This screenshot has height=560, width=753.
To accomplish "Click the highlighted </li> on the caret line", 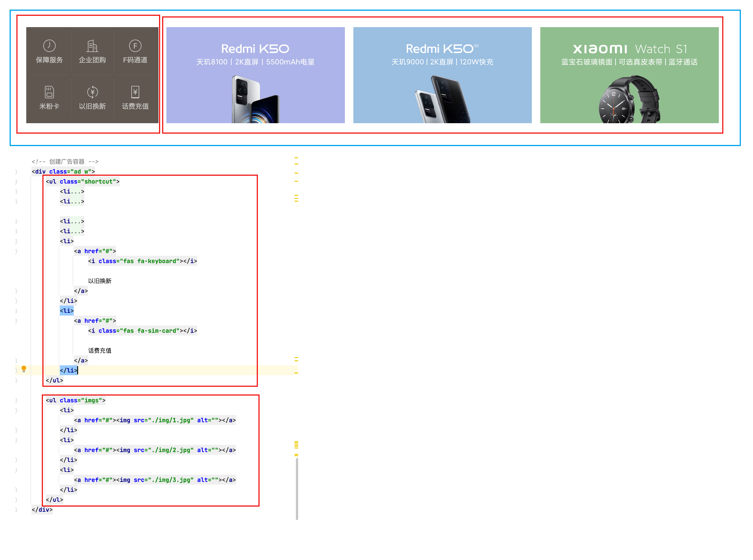I will click(x=68, y=370).
